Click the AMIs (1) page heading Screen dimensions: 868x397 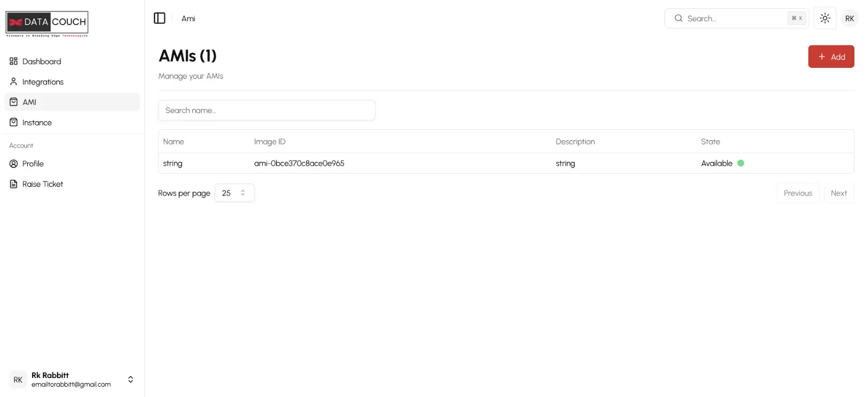[x=188, y=56]
